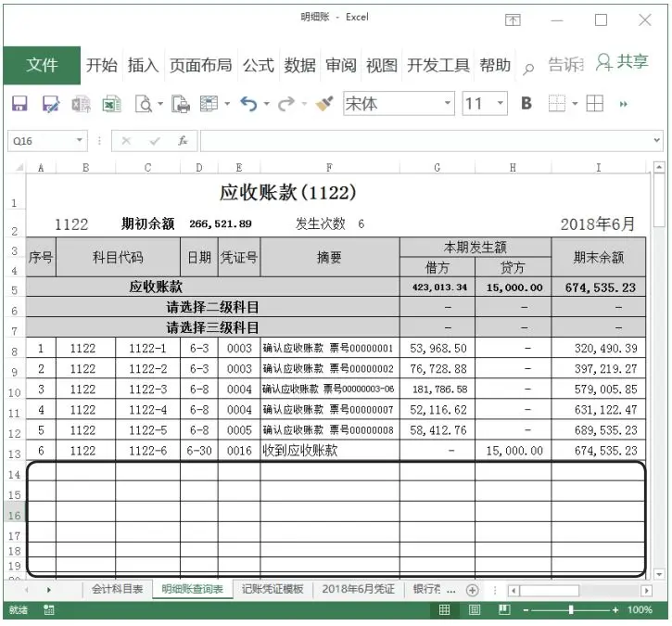This screenshot has height=626, width=672.
Task: Open the 插入 Insert tab
Action: point(143,66)
